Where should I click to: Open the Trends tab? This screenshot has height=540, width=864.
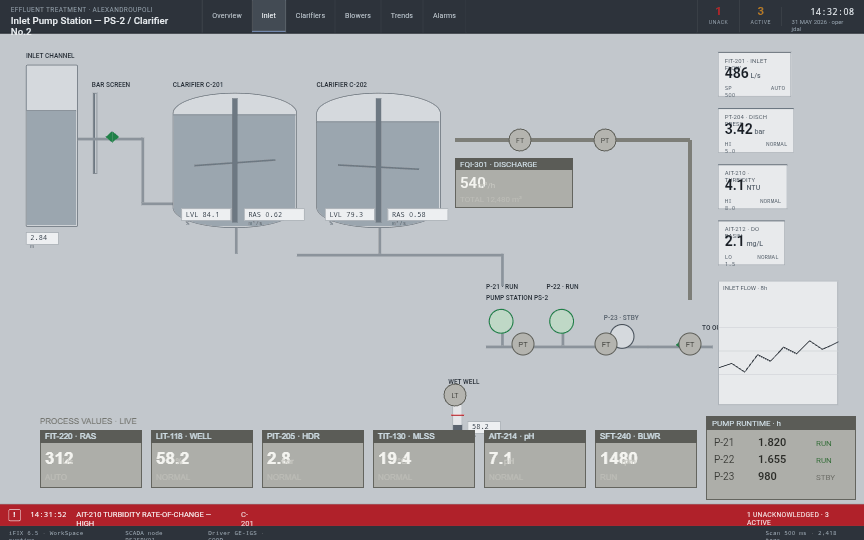click(x=402, y=16)
